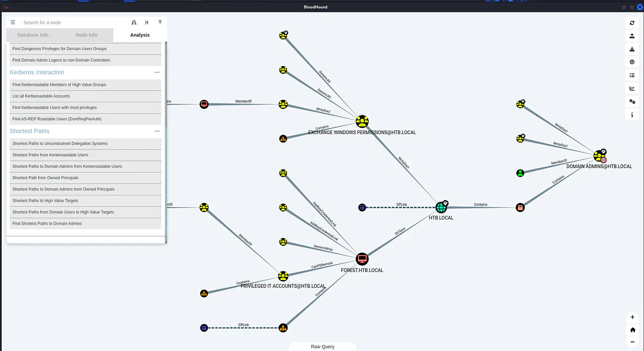
Task: Select the GPO node at graph bottom left
Action: tap(204, 327)
